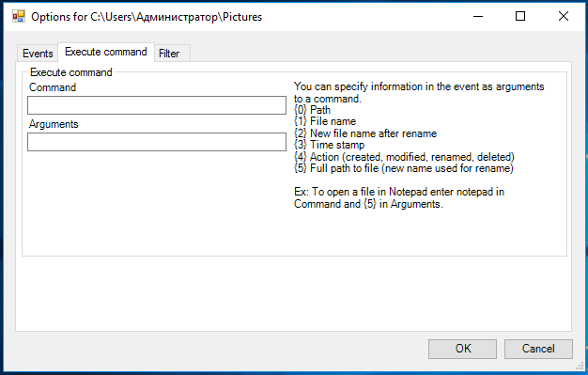Screen dimensions: 588x375
Task: Click the Notepad example help text
Action: click(399, 197)
